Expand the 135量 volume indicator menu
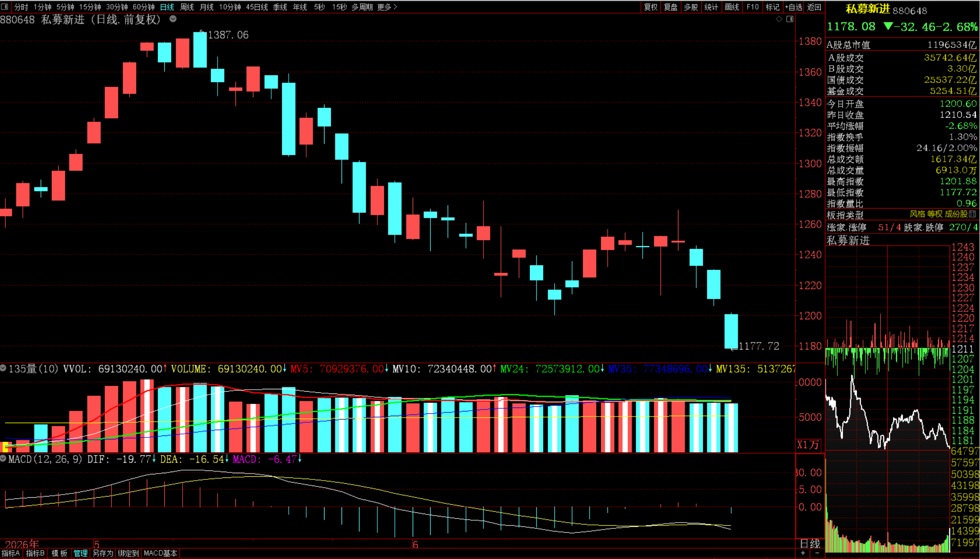The image size is (980, 559). point(3,368)
